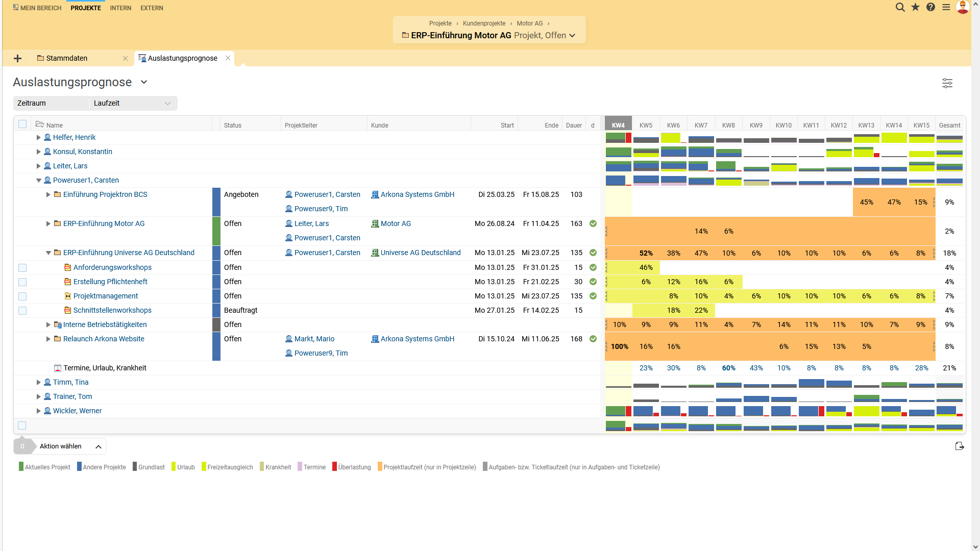Click the plus icon to add a new tab
The height and width of the screenshot is (551, 980).
click(17, 58)
